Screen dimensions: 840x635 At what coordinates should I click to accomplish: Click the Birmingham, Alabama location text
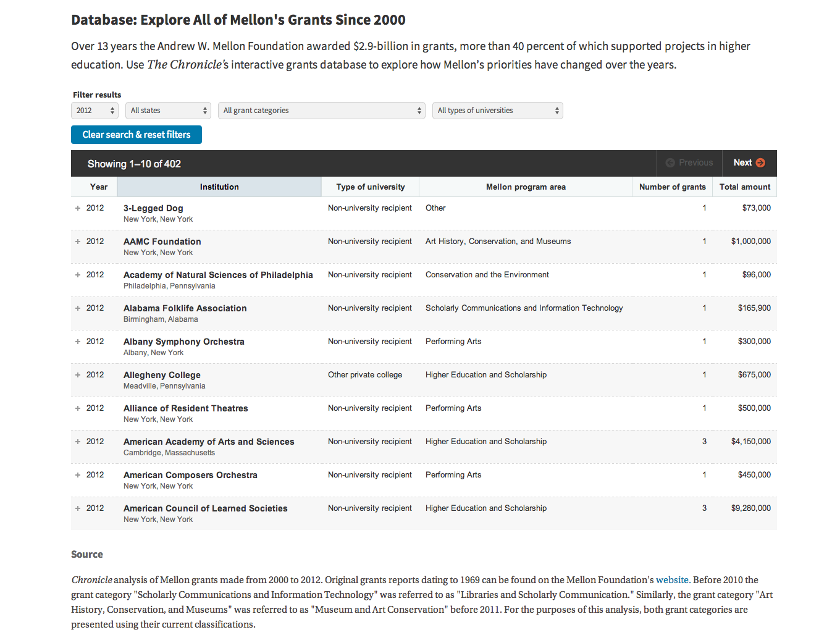161,319
